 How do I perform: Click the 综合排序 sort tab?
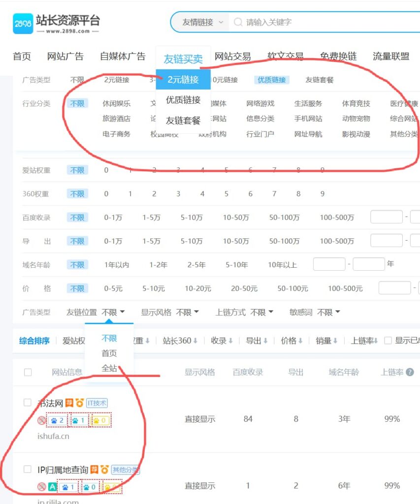pyautogui.click(x=34, y=341)
